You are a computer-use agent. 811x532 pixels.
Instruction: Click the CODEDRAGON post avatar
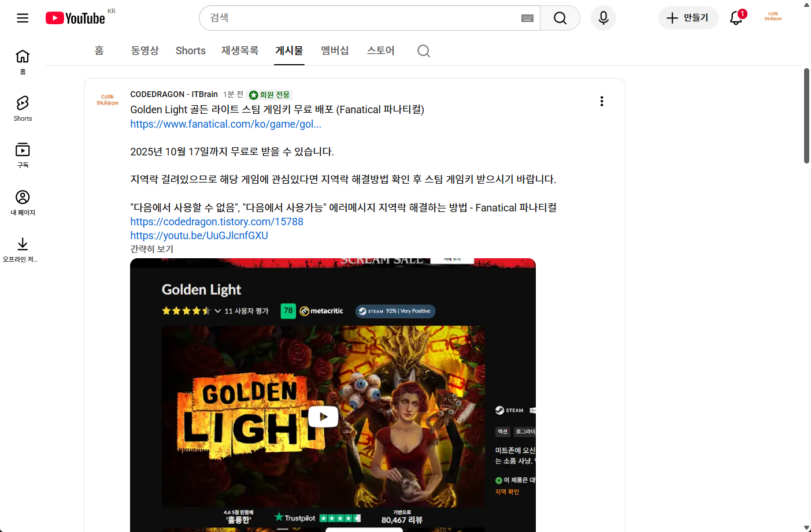click(108, 100)
